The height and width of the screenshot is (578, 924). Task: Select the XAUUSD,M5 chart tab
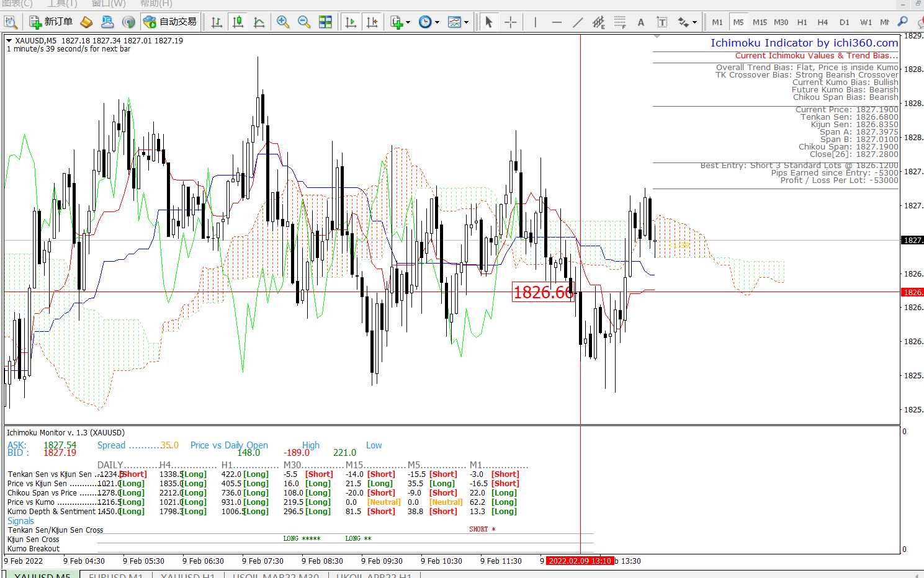tap(42, 575)
